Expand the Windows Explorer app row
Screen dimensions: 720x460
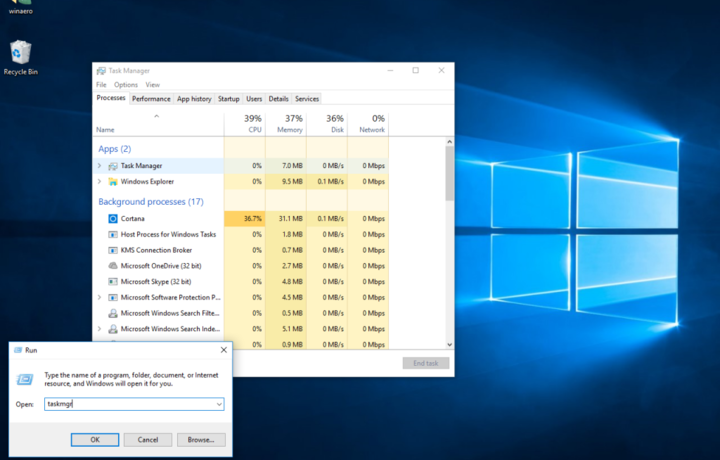pyautogui.click(x=99, y=181)
